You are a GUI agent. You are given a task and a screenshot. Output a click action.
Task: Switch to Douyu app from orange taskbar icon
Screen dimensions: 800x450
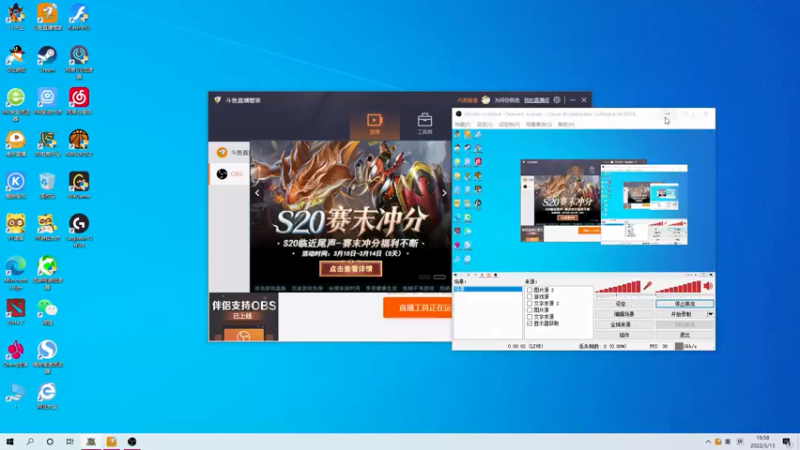111,442
